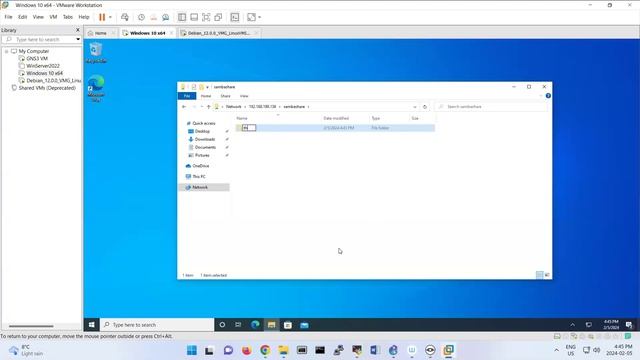This screenshot has height=360, width=640.
Task: Open the address bar history dropdown
Action: 415,107
